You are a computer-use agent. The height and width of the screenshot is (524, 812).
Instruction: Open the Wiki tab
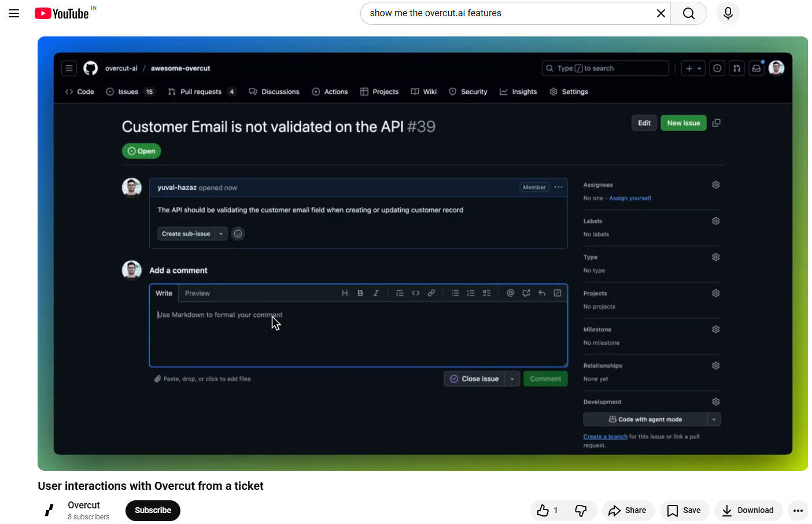[x=424, y=92]
